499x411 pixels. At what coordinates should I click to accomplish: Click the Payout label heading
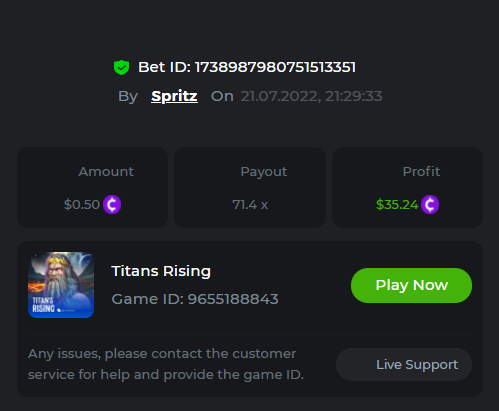click(264, 172)
